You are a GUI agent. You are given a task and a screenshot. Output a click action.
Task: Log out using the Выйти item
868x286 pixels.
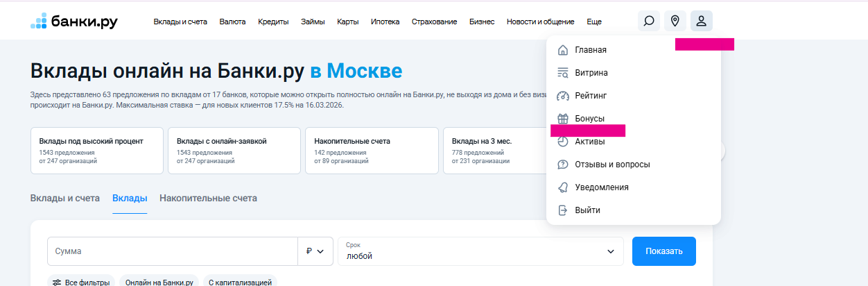point(587,210)
